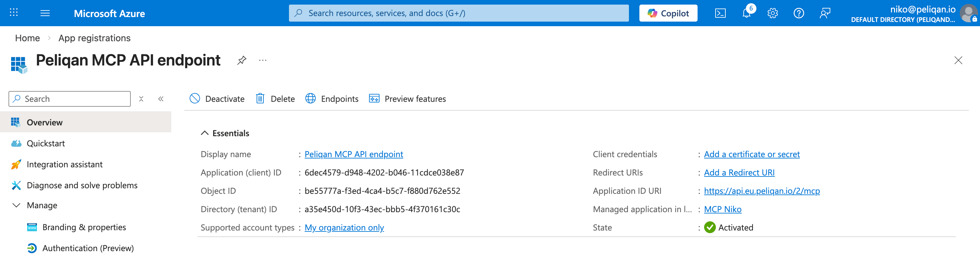Viewport: 980px width, 258px height.
Task: Open the Endpoints pane
Action: point(332,99)
